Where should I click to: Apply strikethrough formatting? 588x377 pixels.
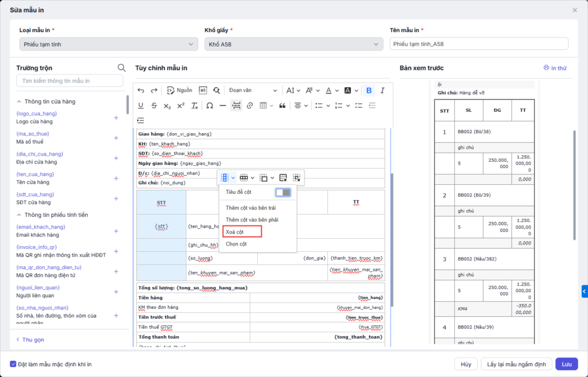[x=154, y=106]
